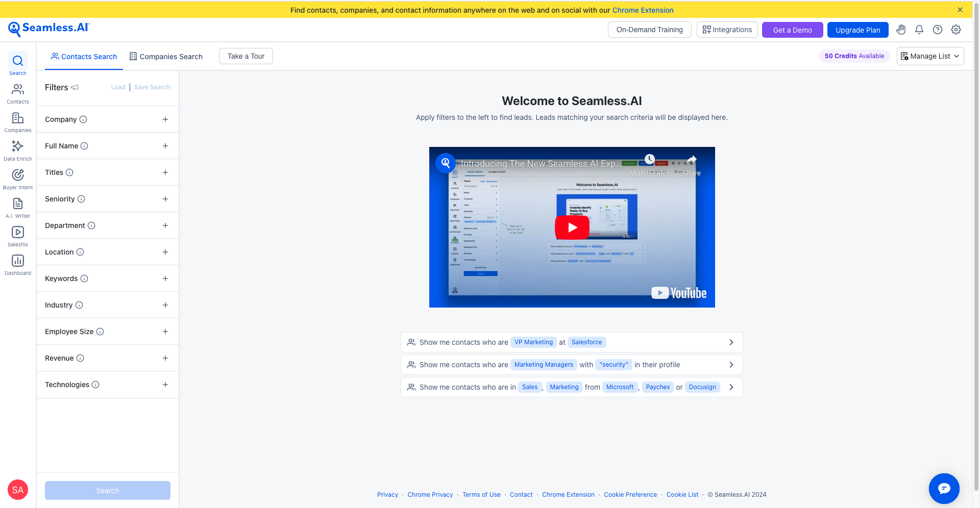Screen dimensions: 980x508
Task: Click the Filters megaphone icon
Action: coord(75,87)
